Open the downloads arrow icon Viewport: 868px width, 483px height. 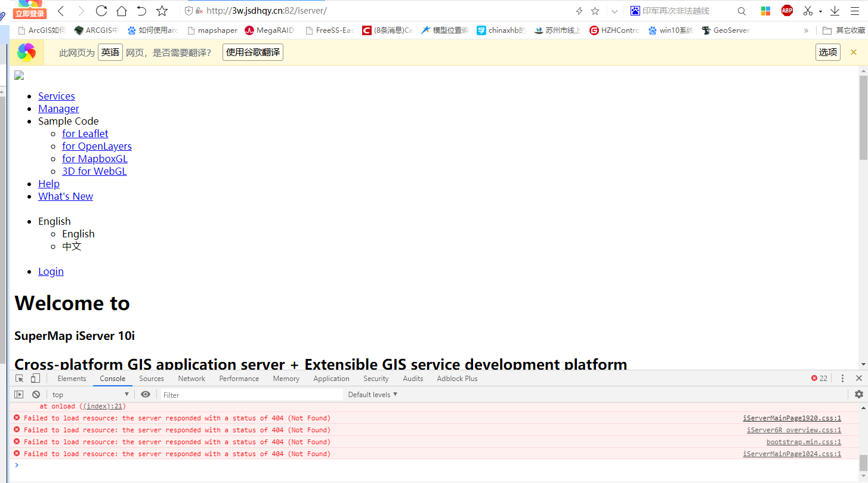835,11
